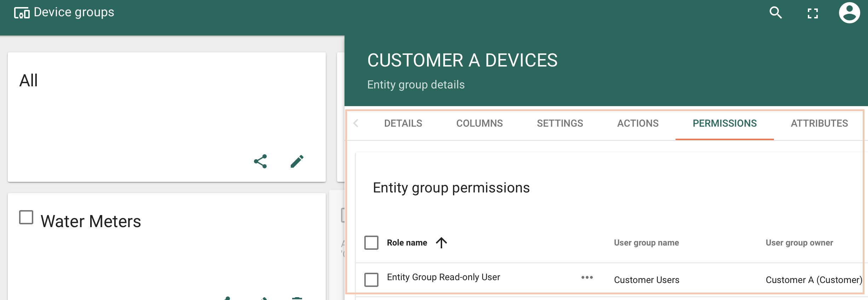Open the Settings tab

click(x=560, y=123)
